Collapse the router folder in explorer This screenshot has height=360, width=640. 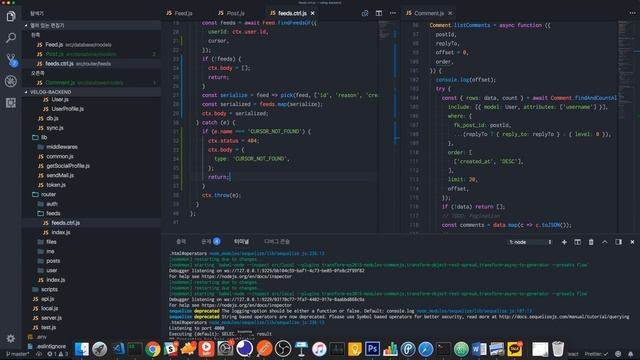tap(91, 194)
